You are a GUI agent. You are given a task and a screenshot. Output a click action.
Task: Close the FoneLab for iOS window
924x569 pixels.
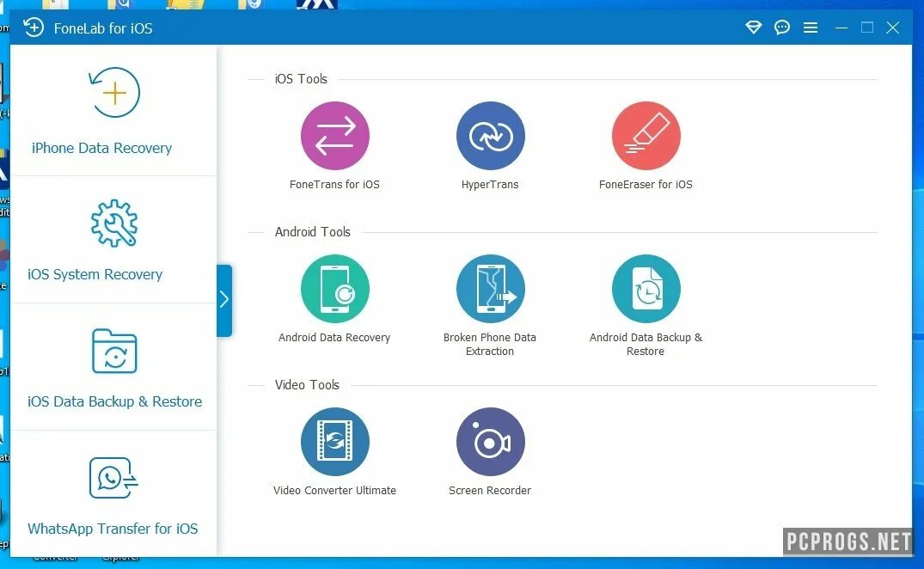893,28
